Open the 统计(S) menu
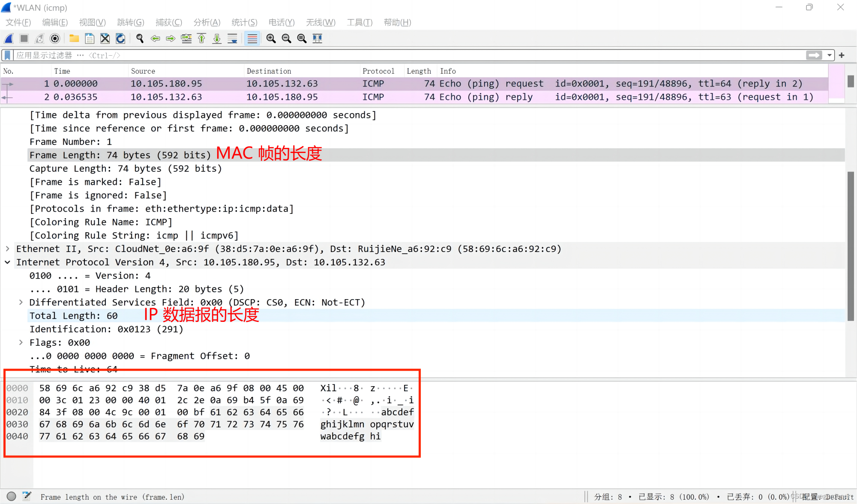Viewport: 857px width, 504px height. pos(244,22)
